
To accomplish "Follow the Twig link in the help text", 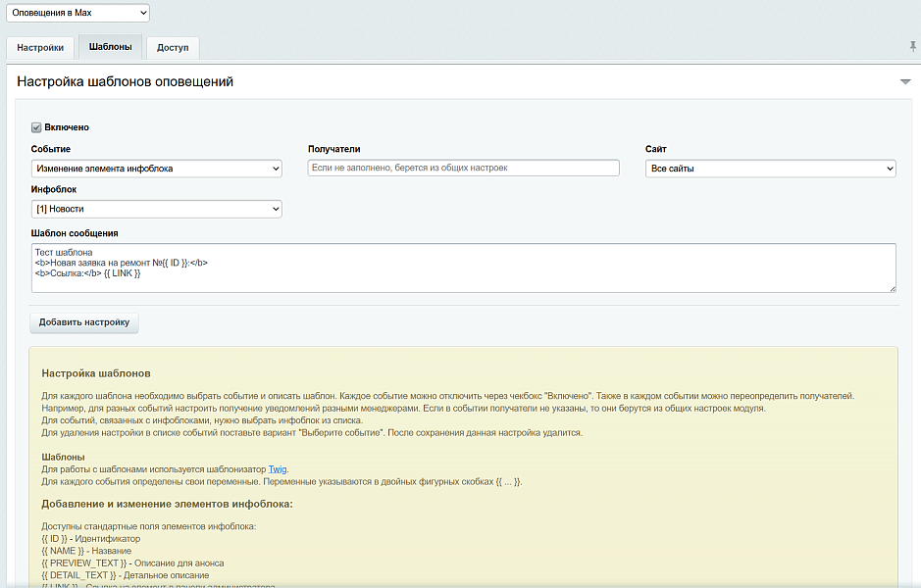I will 278,469.
